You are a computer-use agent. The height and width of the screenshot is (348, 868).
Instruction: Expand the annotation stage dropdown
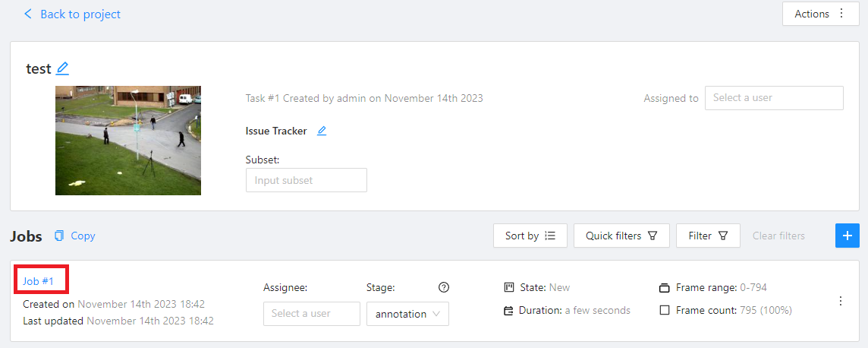coord(407,314)
